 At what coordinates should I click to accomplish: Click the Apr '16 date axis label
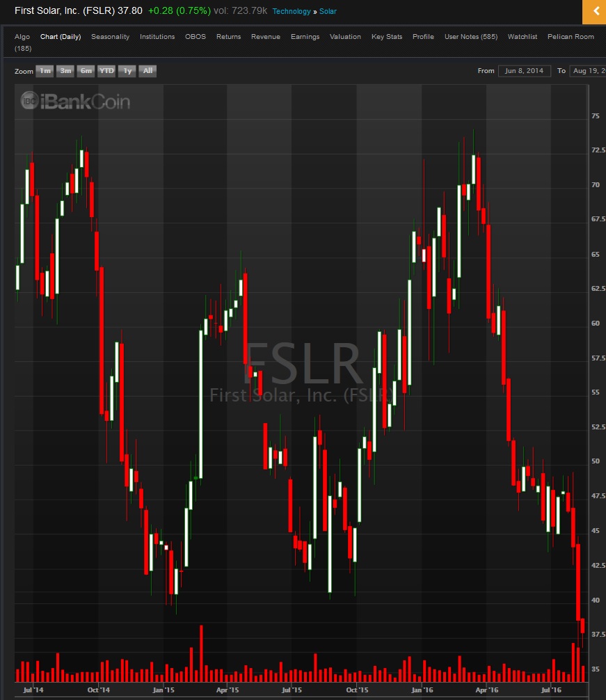point(487,690)
